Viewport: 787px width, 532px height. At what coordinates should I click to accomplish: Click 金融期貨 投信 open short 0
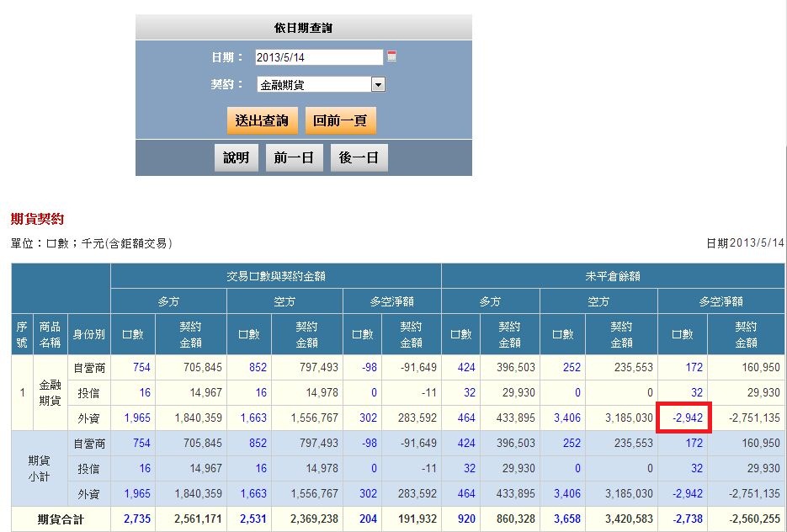click(577, 392)
